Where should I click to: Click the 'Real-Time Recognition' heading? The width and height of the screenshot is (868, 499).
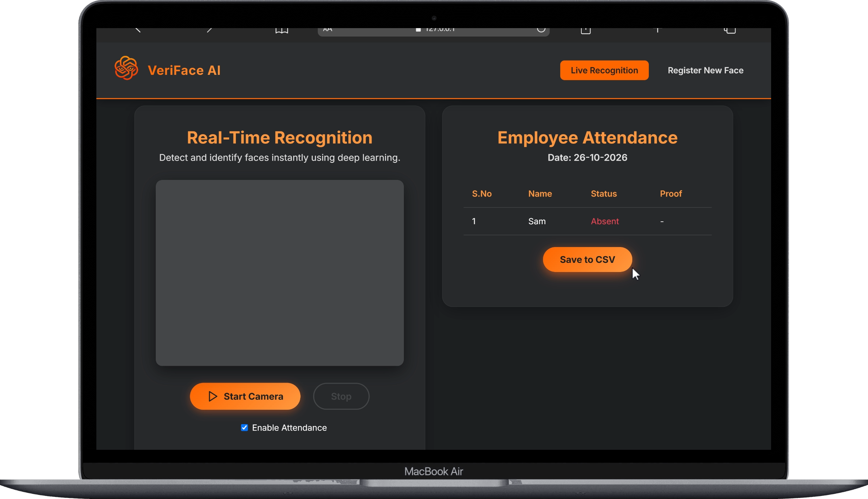(x=279, y=137)
